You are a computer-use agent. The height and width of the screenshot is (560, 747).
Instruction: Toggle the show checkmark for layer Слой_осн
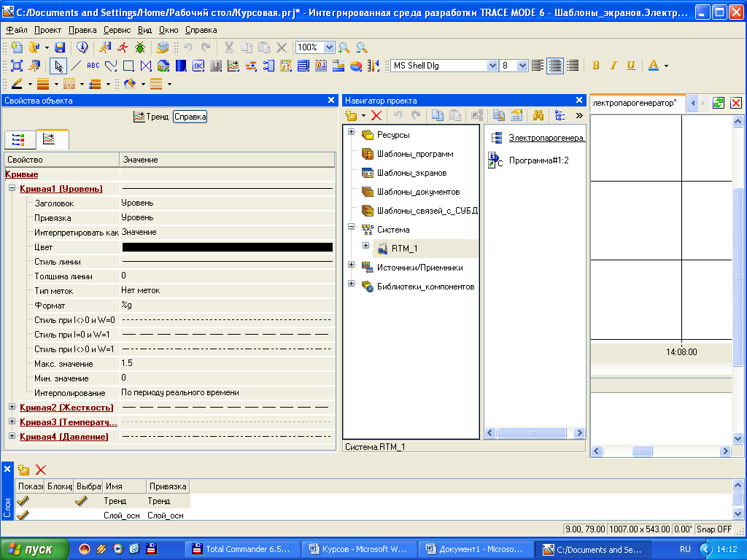coord(23,515)
